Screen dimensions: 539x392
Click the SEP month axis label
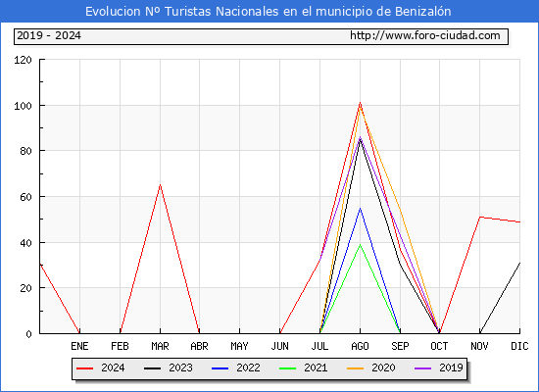(x=400, y=346)
